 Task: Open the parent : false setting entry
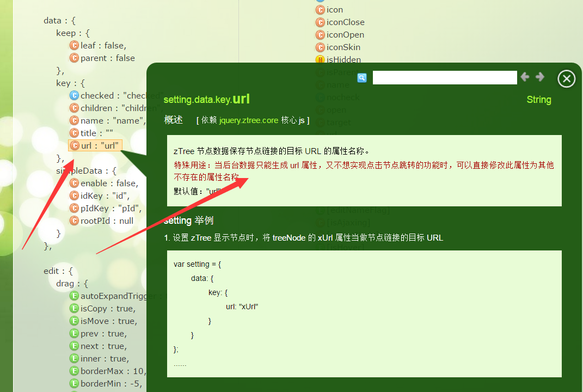[x=102, y=58]
